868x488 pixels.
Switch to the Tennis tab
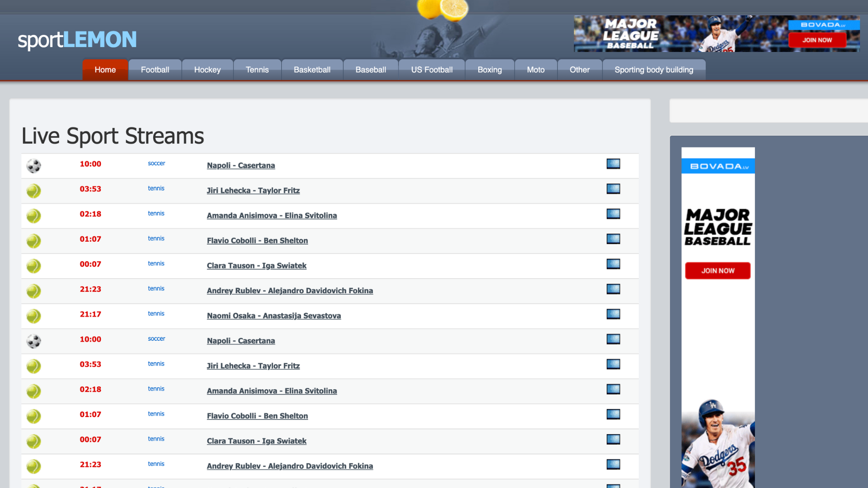pyautogui.click(x=257, y=70)
